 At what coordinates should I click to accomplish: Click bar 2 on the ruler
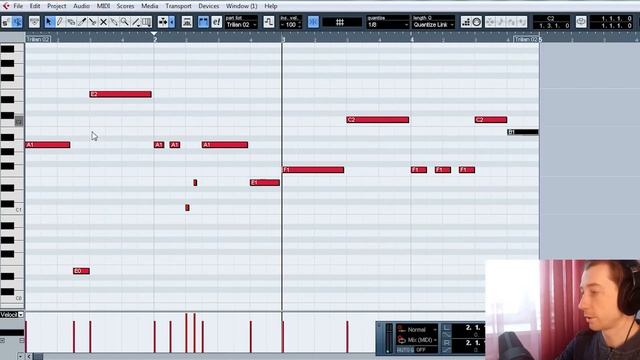[x=155, y=40]
